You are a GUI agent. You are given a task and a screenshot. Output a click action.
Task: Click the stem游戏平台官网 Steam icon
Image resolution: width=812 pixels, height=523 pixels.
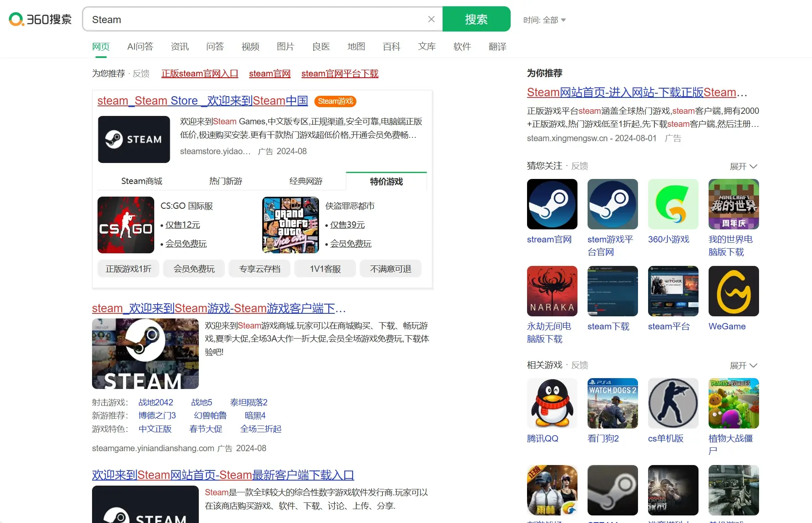613,204
